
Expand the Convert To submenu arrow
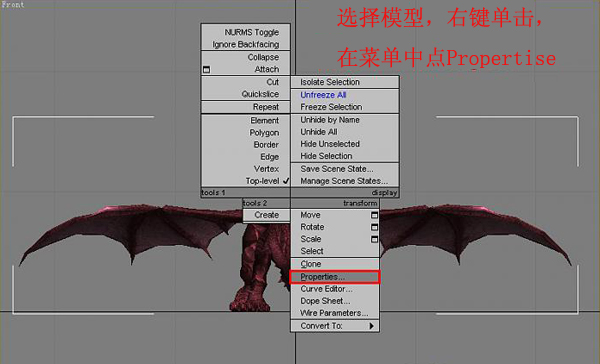372,326
